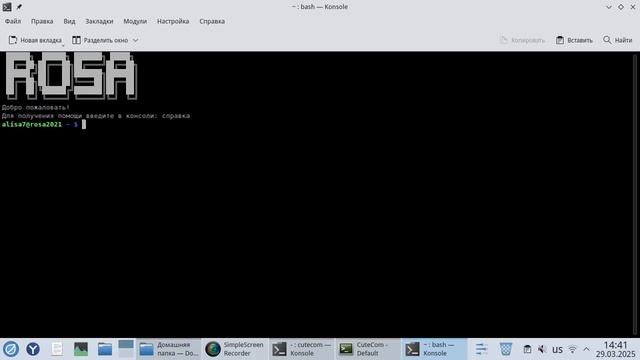Switch to the cutecom Konsole window

click(x=302, y=349)
